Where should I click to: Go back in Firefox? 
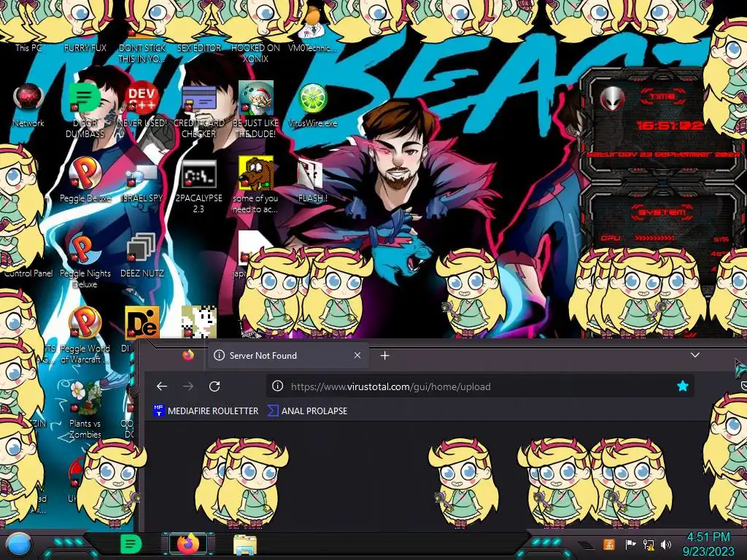(x=162, y=386)
